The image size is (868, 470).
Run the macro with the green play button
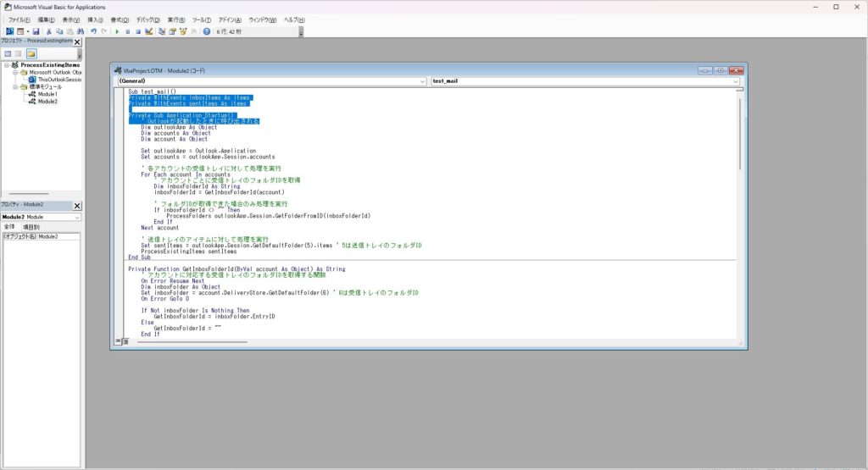(x=118, y=31)
